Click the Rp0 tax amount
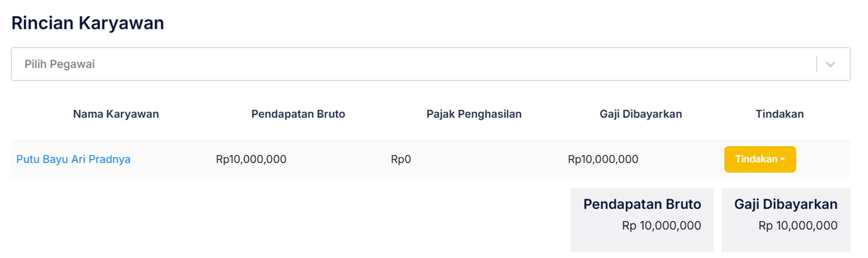868x258 pixels. pos(401,159)
